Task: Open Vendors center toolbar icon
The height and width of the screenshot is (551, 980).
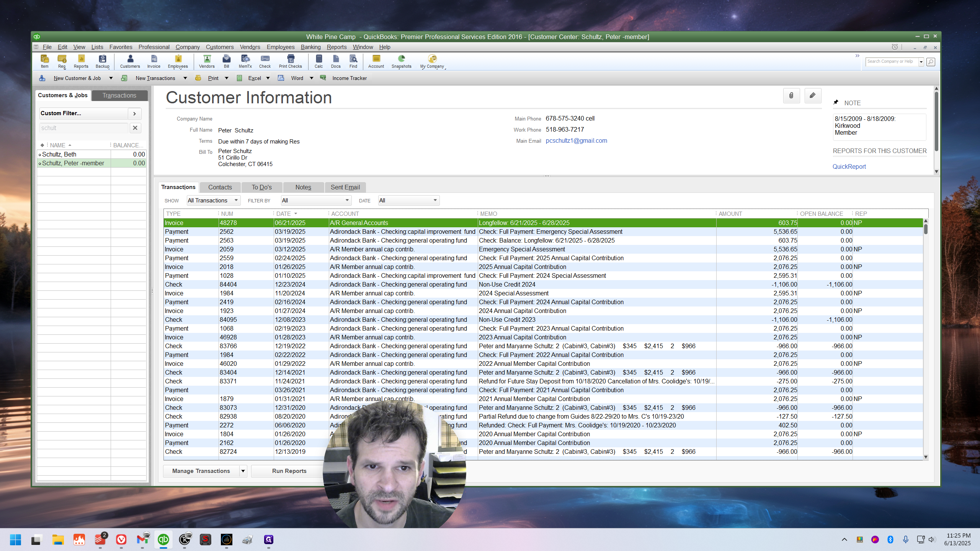Action: point(207,61)
